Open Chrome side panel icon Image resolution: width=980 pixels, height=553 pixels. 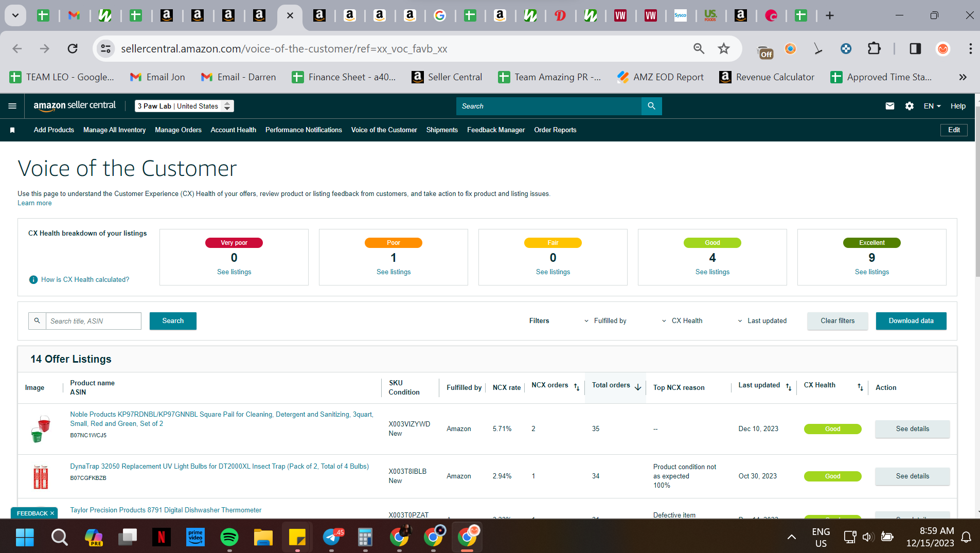(x=915, y=48)
